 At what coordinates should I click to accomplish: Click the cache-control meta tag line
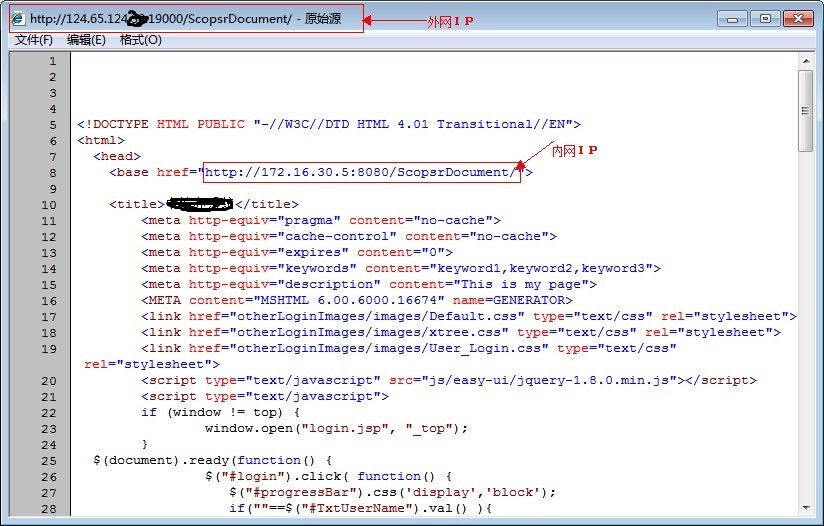[x=349, y=236]
